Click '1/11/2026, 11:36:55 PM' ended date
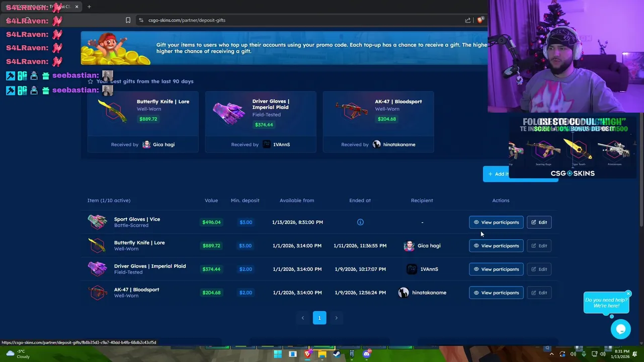The width and height of the screenshot is (644, 362). tap(360, 246)
